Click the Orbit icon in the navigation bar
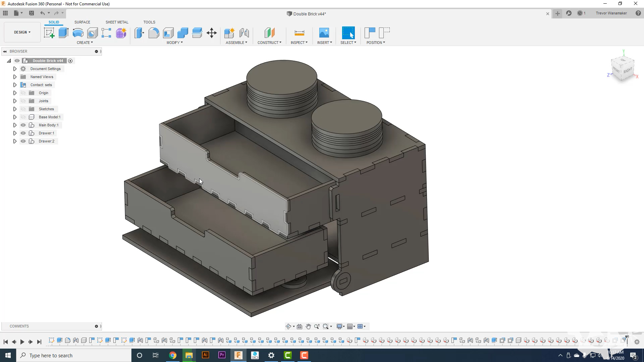 [x=289, y=326]
